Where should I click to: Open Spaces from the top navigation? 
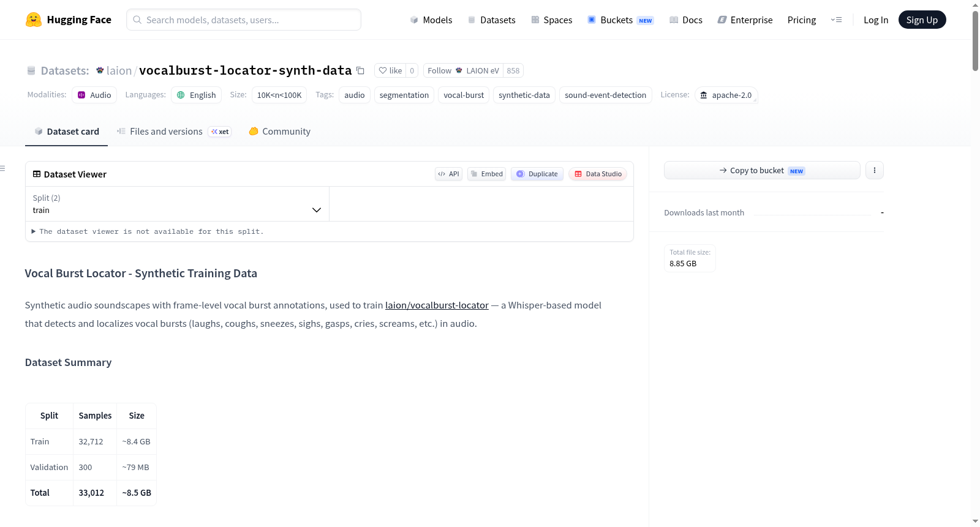point(551,20)
